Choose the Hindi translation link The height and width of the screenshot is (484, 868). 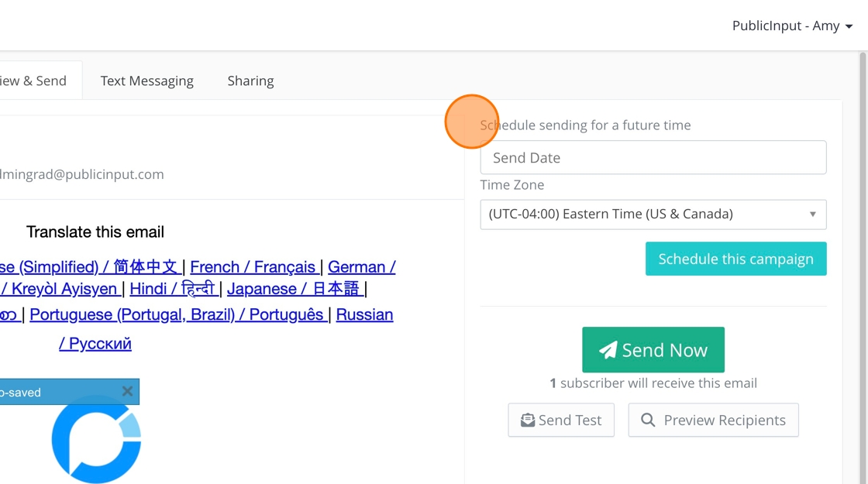(172, 289)
